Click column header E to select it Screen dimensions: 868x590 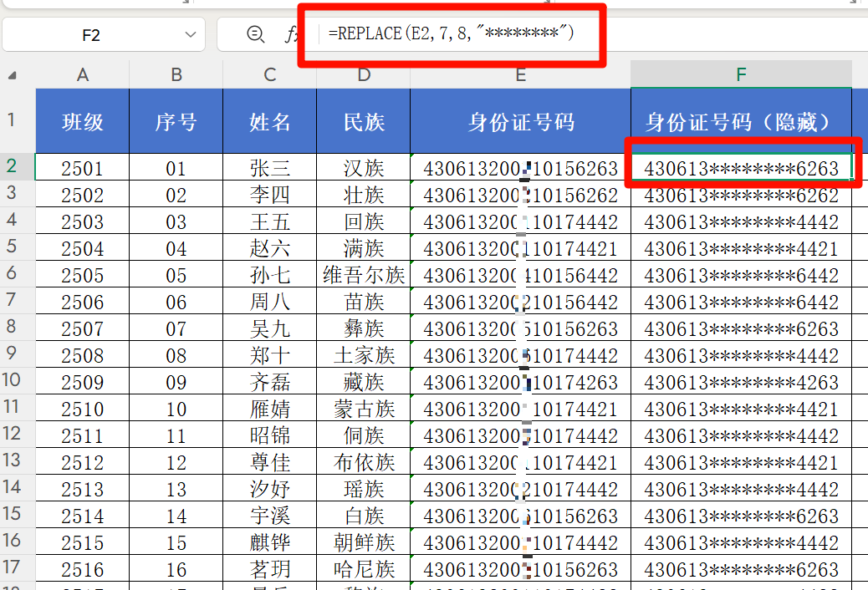[x=520, y=75]
